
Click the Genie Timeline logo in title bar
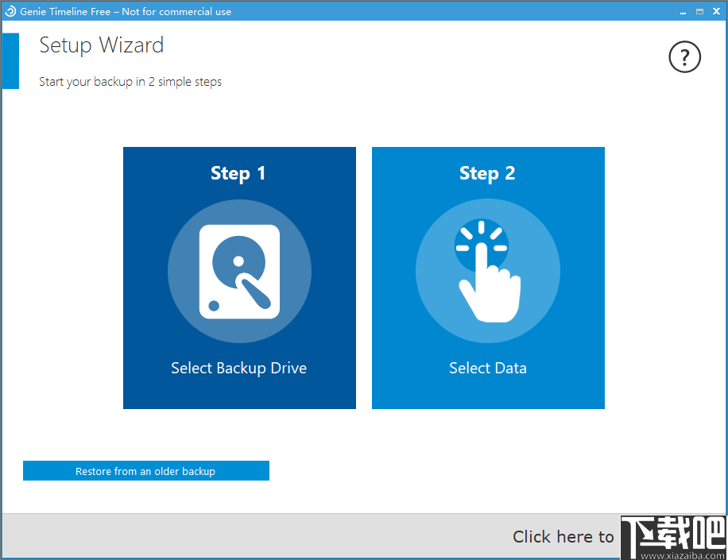10,12
